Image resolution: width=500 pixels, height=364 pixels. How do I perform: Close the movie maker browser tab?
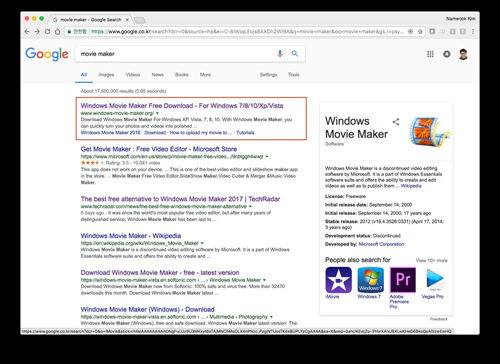click(x=127, y=20)
